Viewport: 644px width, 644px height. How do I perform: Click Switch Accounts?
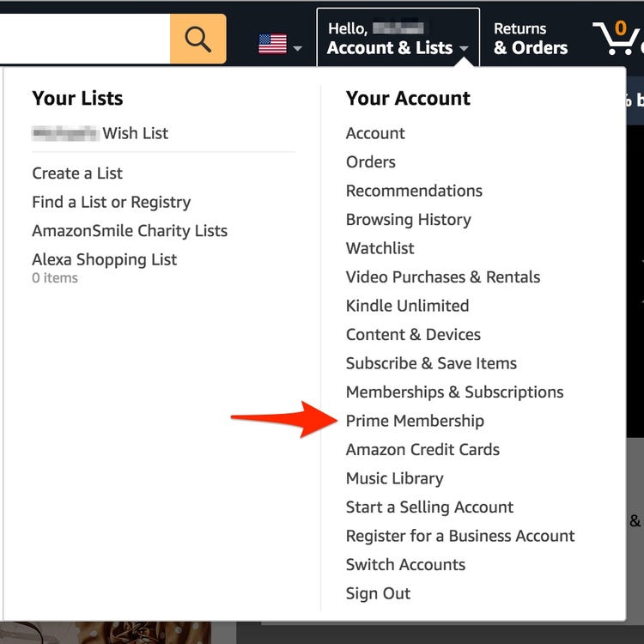[x=405, y=565]
